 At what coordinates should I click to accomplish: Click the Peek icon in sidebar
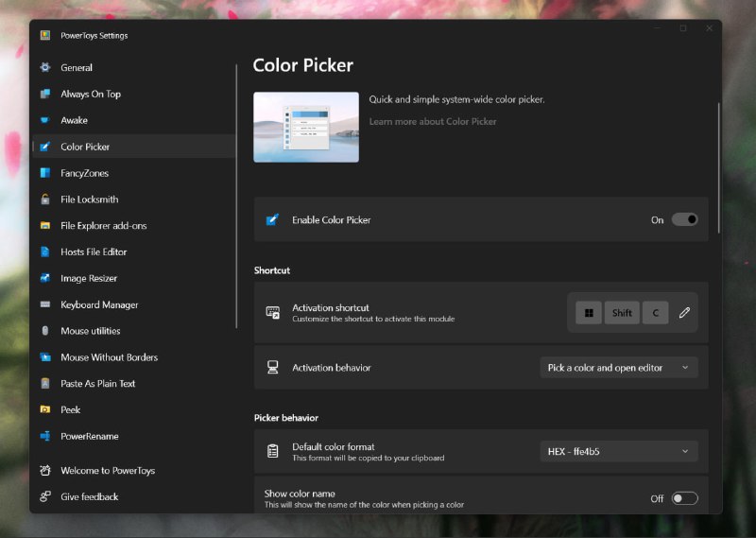click(44, 409)
